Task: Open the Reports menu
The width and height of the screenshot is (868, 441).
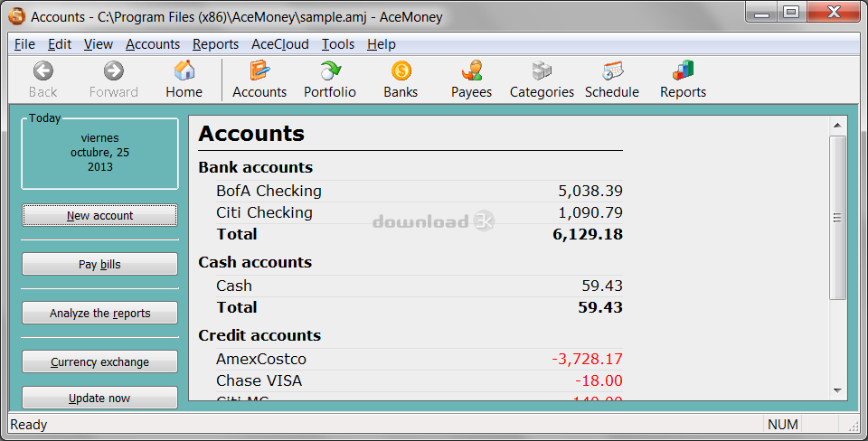Action: click(x=215, y=44)
